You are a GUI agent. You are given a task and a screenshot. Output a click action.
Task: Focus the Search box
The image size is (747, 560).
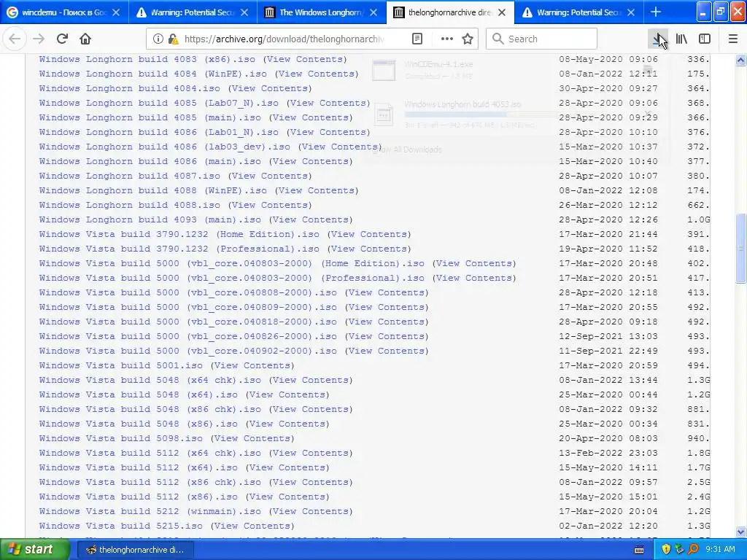click(x=542, y=39)
